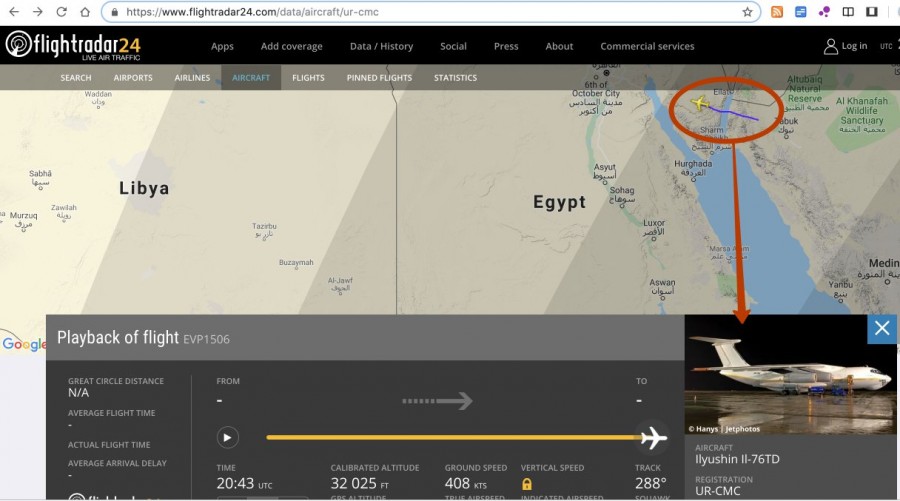Open the Apps menu

[222, 46]
